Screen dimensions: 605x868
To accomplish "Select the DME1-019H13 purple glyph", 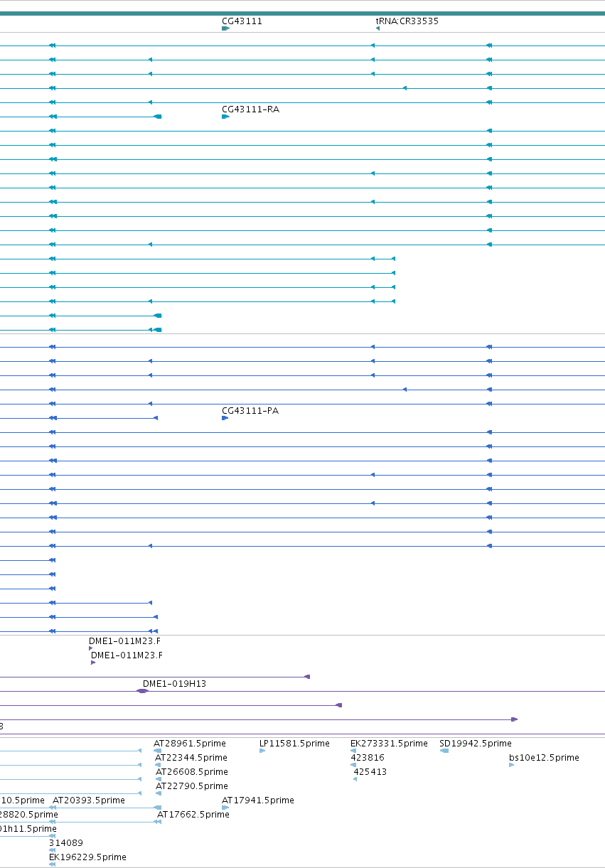I will [x=143, y=691].
